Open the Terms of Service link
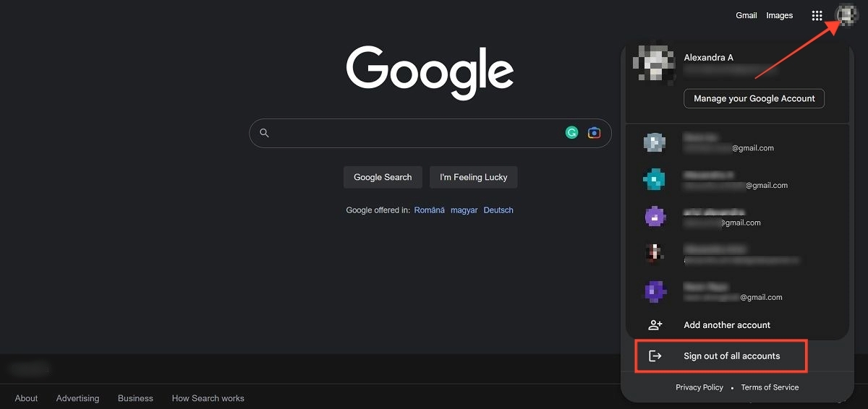 tap(770, 387)
